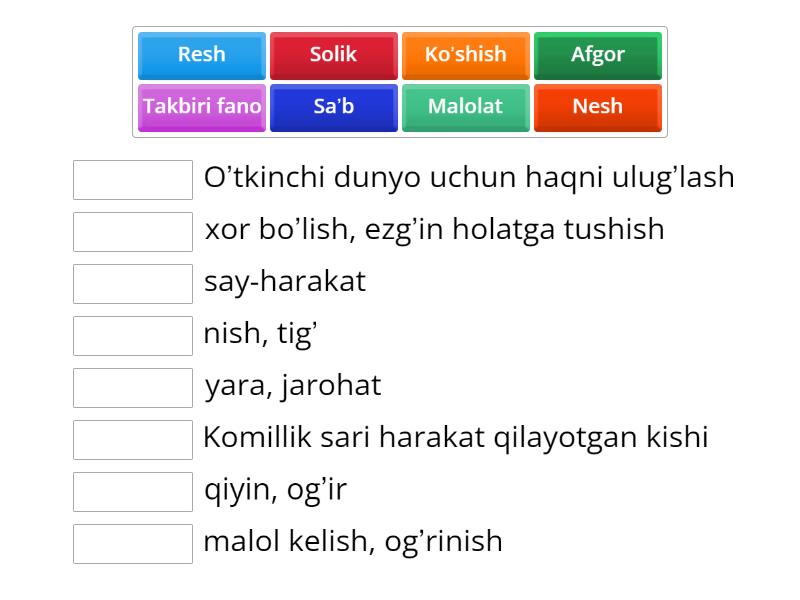Click the Ko'shish orange tile
The width and height of the screenshot is (800, 600).
466,55
